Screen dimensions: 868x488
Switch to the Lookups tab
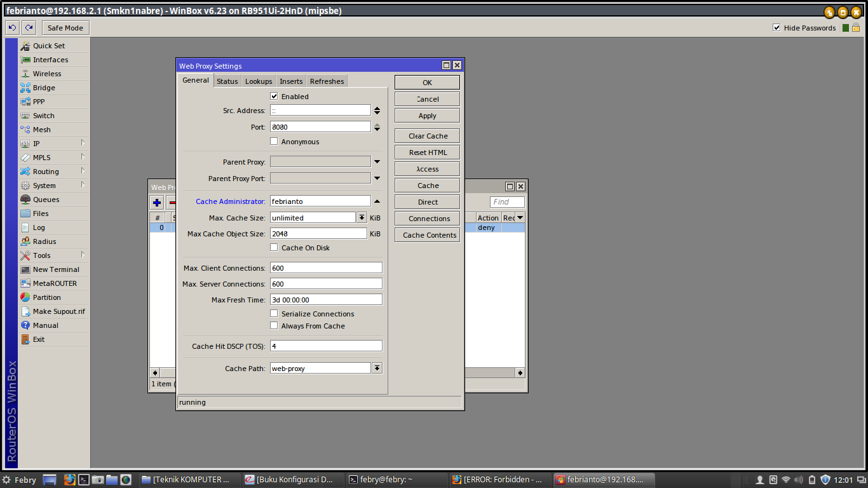[x=259, y=81]
